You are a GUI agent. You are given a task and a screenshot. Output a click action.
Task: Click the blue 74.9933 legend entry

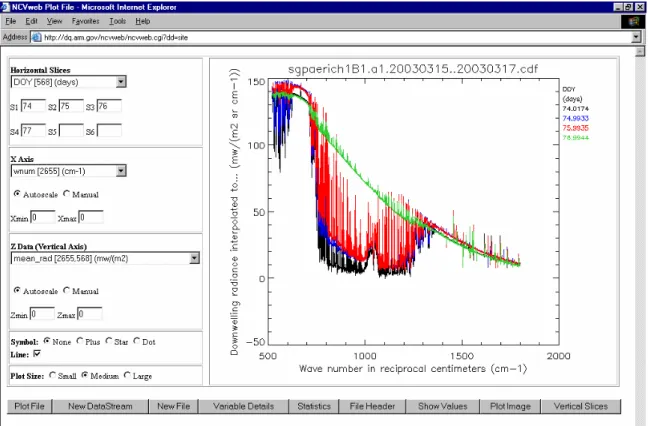(575, 118)
